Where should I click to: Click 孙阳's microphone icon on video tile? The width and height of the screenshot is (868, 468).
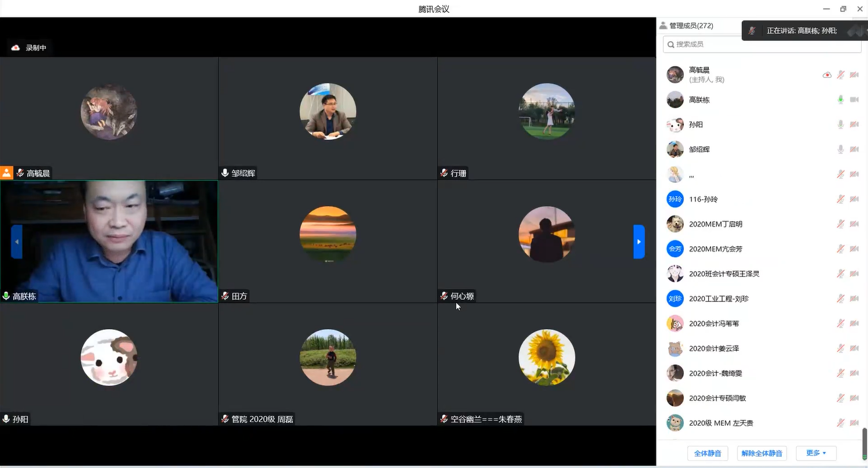tap(6, 419)
